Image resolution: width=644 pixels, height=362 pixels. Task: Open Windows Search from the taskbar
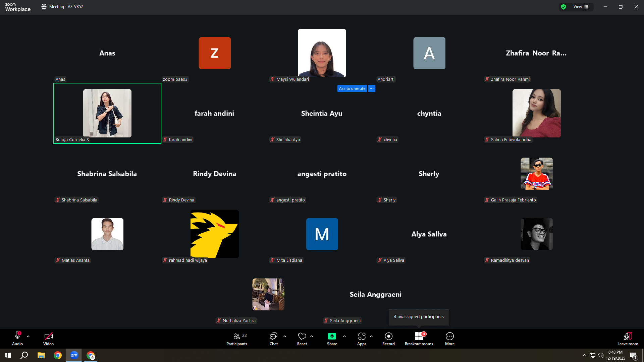[x=24, y=355]
